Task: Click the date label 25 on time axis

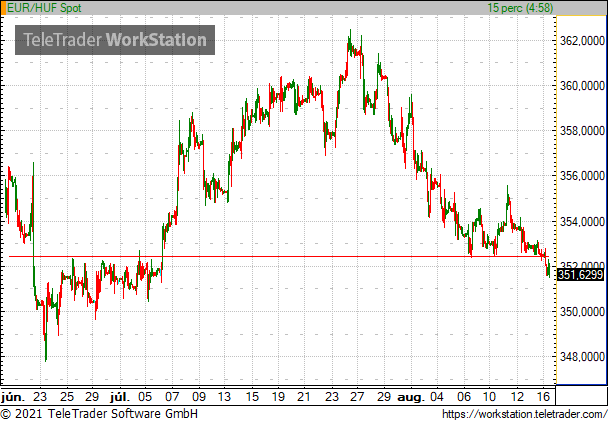Action: pos(67,397)
